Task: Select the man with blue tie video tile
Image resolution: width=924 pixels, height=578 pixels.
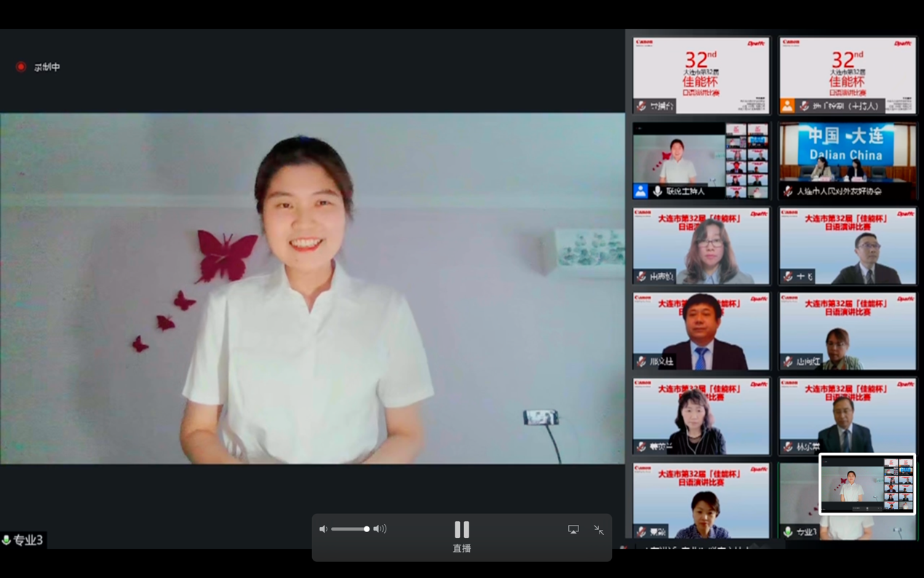Action: click(x=701, y=331)
